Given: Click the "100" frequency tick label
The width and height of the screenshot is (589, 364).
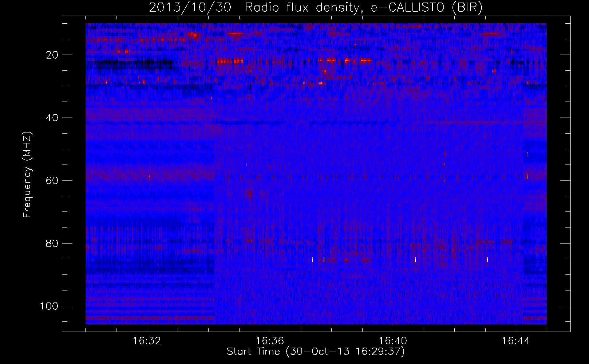Looking at the screenshot, I should click(49, 306).
